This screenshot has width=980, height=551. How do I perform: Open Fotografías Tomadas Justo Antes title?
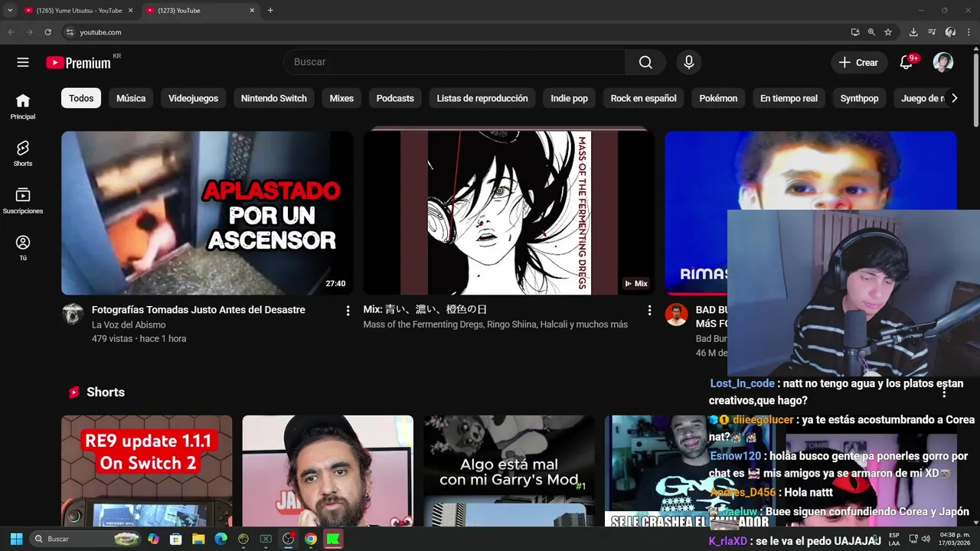(198, 310)
